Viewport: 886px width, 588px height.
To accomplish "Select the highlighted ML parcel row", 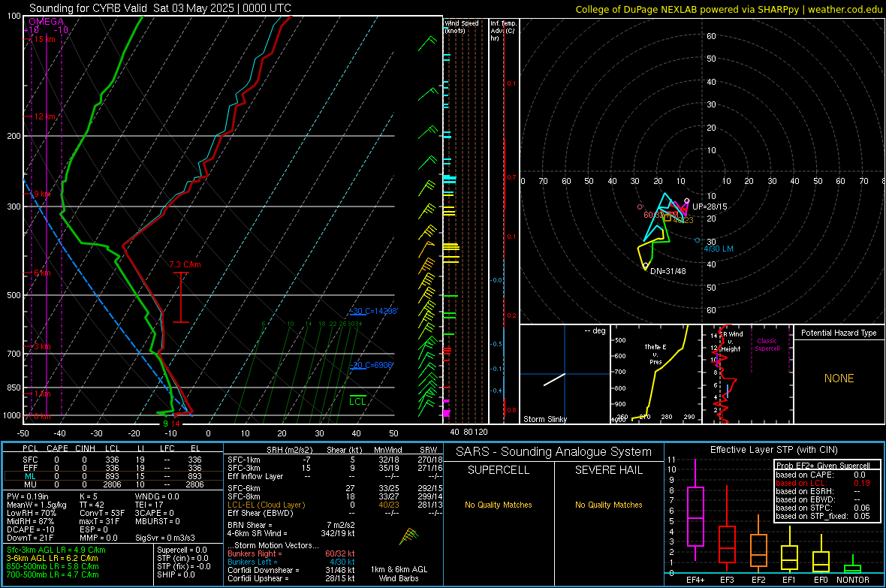I will (113, 476).
